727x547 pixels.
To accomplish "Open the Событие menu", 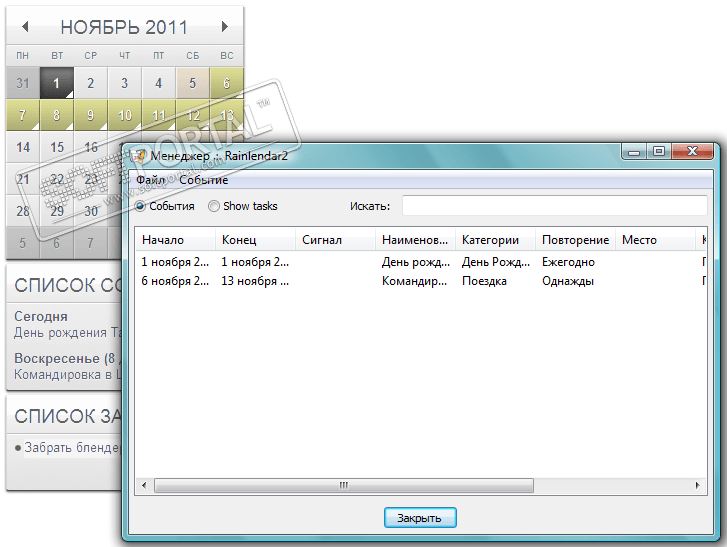I will point(204,180).
